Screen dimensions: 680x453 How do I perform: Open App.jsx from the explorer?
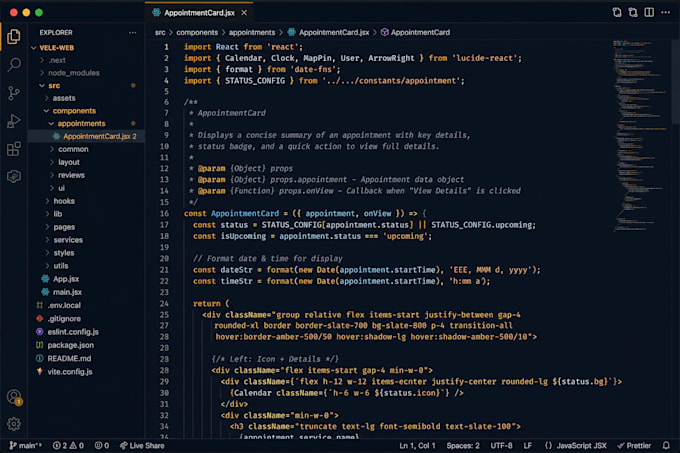(x=87, y=279)
